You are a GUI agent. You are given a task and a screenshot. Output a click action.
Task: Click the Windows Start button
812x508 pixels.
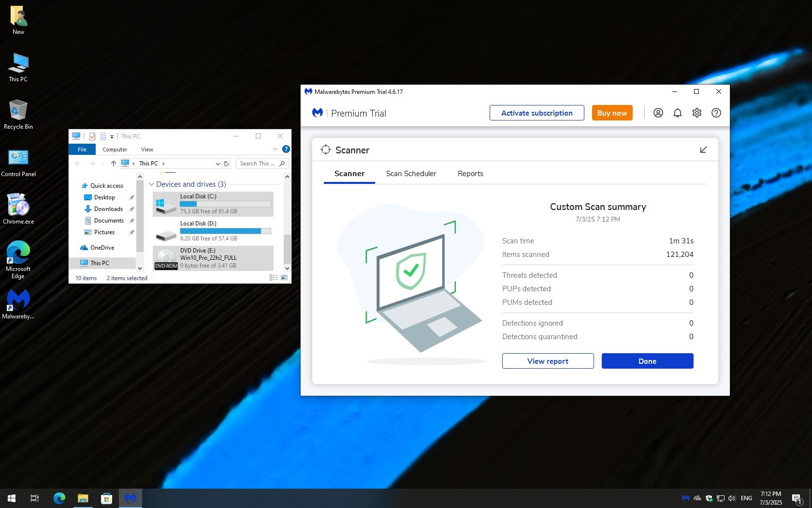(12, 498)
